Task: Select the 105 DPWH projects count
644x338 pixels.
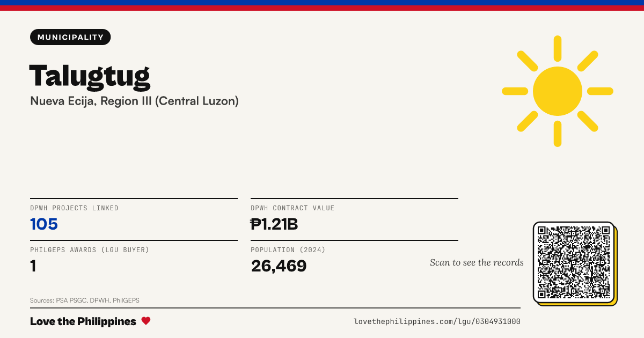Action: 44,224
